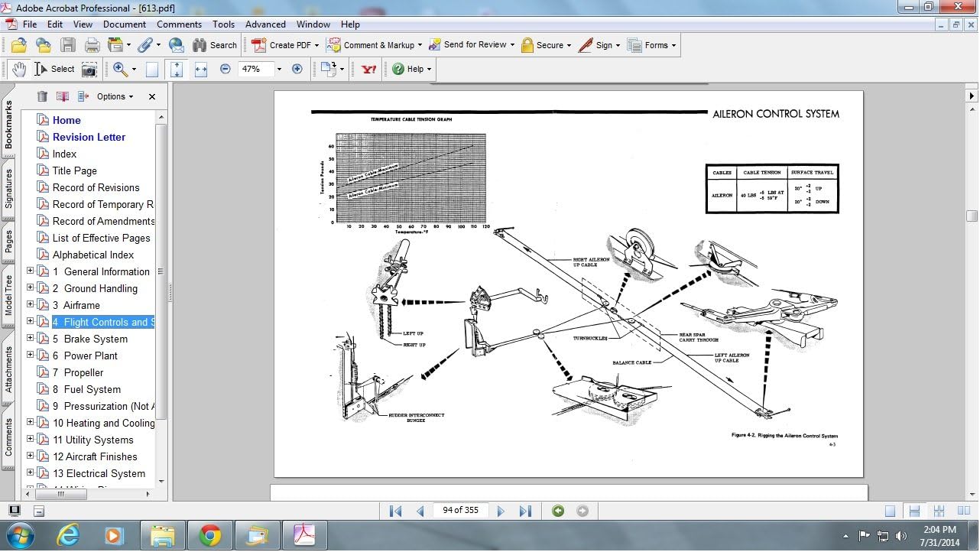Click the Email envelope-globe icon

pos(177,45)
